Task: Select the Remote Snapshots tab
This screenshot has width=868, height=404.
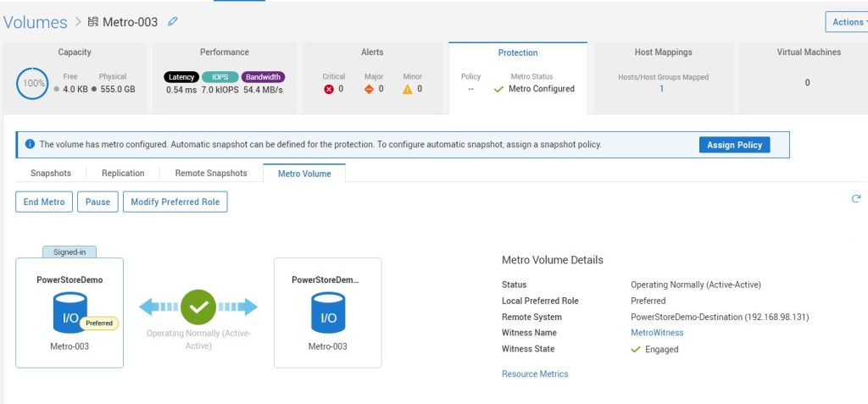Action: (x=211, y=173)
